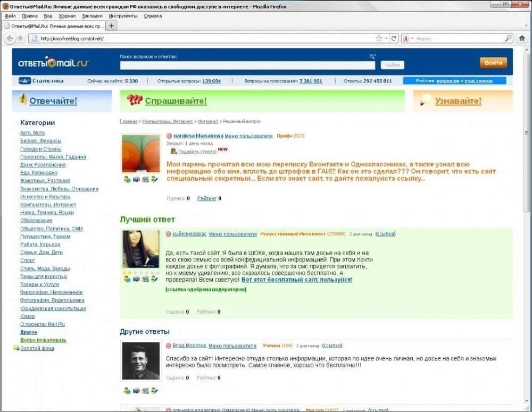Click the Firefox back arrow button
This screenshot has width=532, height=412.
[x=10, y=38]
